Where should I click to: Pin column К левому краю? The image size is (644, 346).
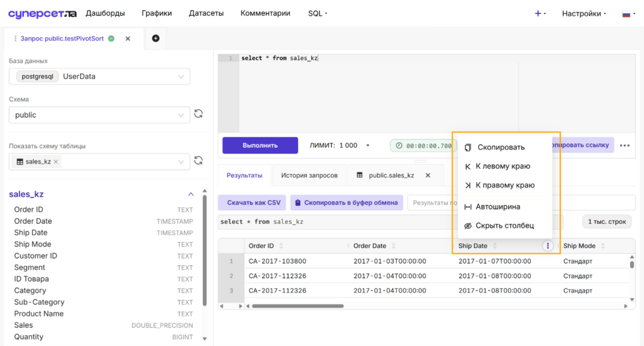(504, 166)
